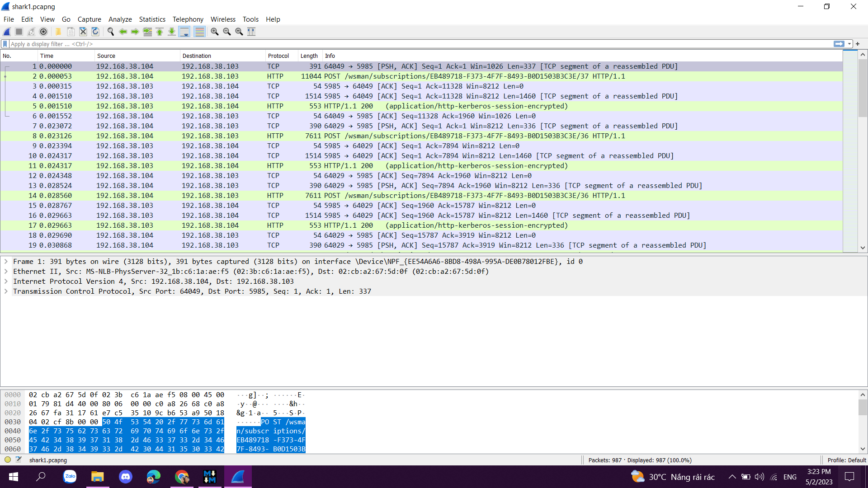This screenshot has height=488, width=868.
Task: Close this capture file icon
Action: [x=83, y=32]
